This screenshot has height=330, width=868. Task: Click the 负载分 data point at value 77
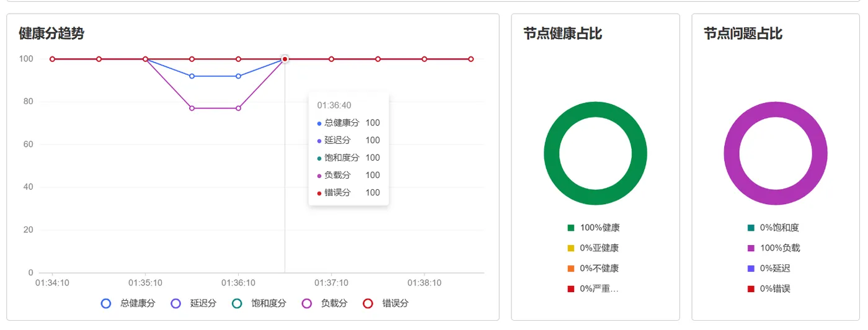(192, 109)
